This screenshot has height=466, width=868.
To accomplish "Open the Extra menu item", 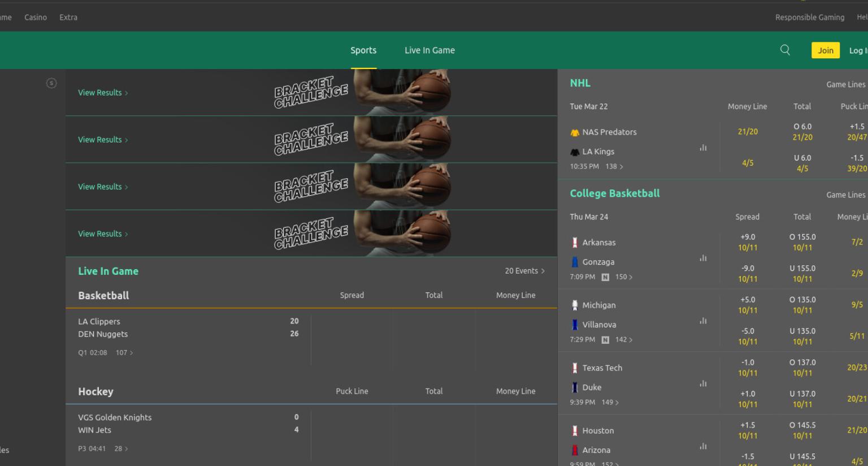I will [x=68, y=18].
